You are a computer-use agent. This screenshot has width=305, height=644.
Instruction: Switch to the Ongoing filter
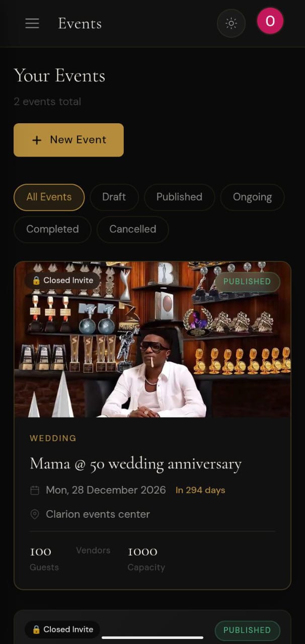[x=252, y=197]
